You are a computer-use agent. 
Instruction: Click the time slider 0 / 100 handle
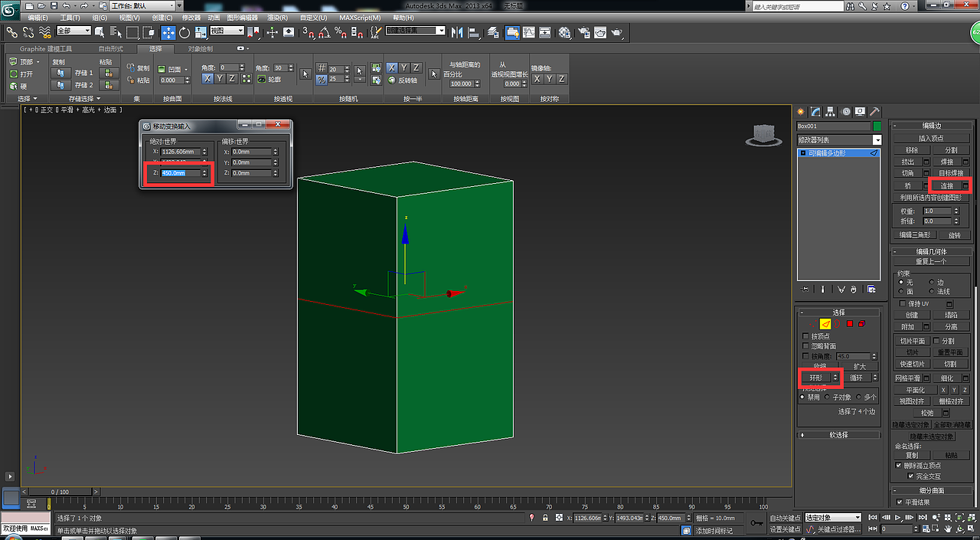click(x=59, y=492)
